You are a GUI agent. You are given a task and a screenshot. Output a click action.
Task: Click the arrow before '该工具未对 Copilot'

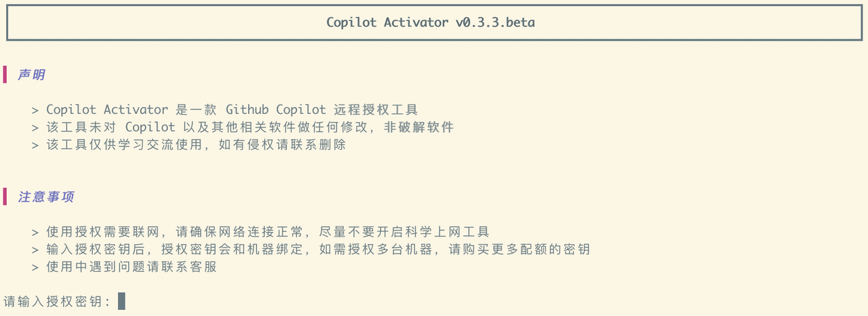coord(35,127)
